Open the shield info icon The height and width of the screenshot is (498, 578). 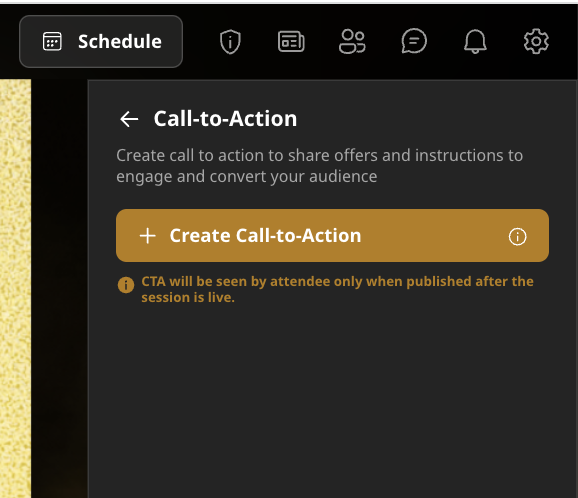(x=230, y=42)
